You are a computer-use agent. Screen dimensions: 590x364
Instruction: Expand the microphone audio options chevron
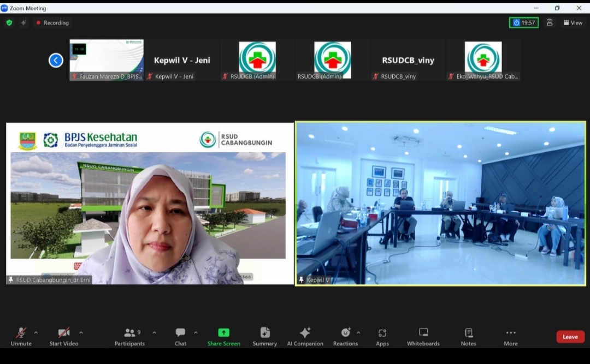pos(36,331)
